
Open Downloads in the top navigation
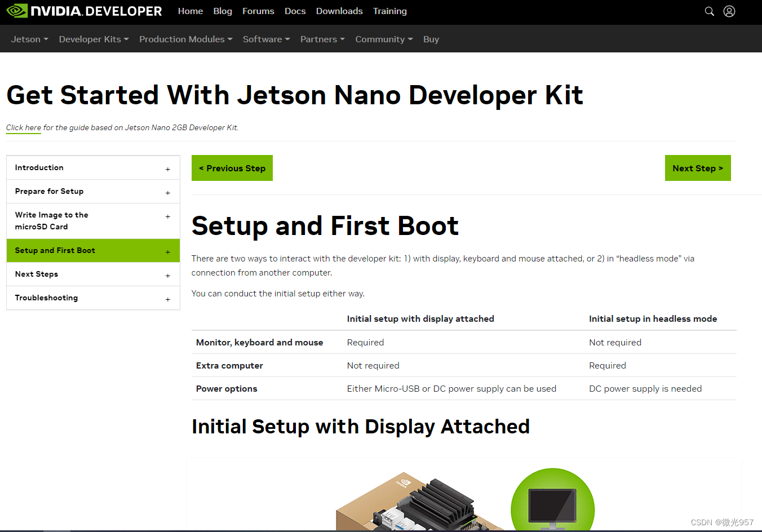339,11
